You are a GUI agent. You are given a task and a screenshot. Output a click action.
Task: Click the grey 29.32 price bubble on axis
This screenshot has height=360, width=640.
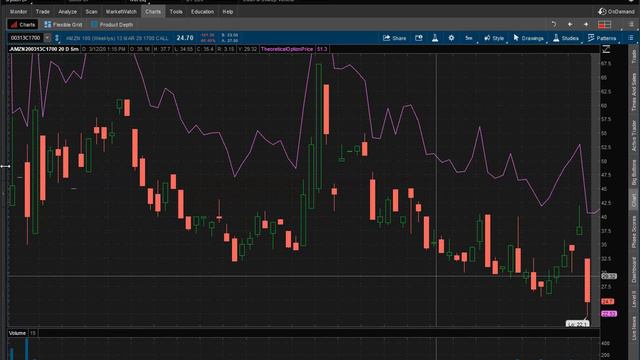pyautogui.click(x=609, y=276)
